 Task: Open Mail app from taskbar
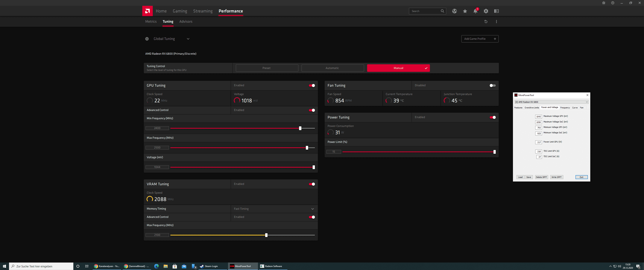click(x=184, y=266)
